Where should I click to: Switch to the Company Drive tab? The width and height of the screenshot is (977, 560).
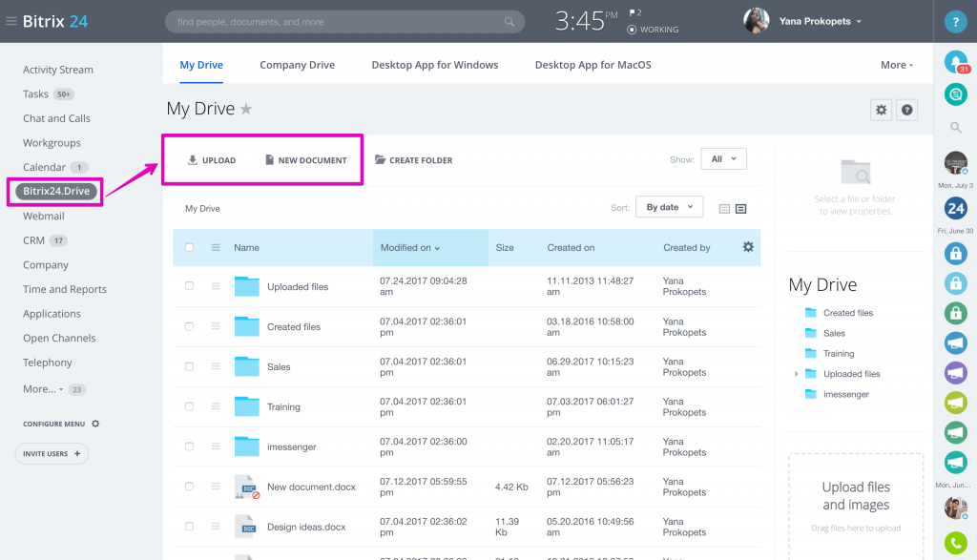pyautogui.click(x=298, y=65)
